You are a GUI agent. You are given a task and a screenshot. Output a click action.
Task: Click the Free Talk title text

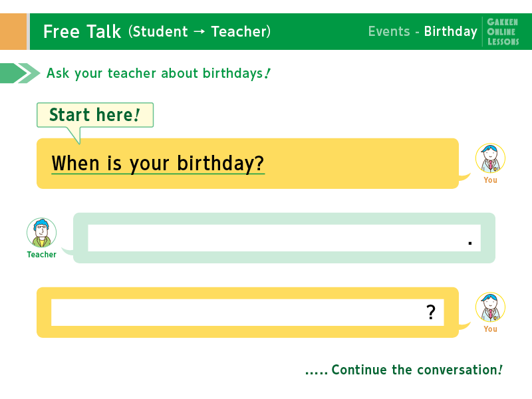[x=82, y=31]
